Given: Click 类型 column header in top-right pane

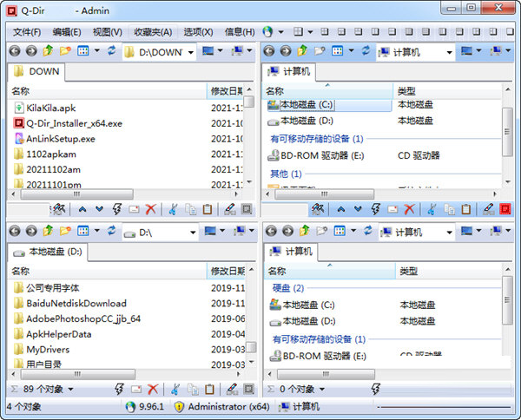Looking at the screenshot, I should [x=406, y=90].
